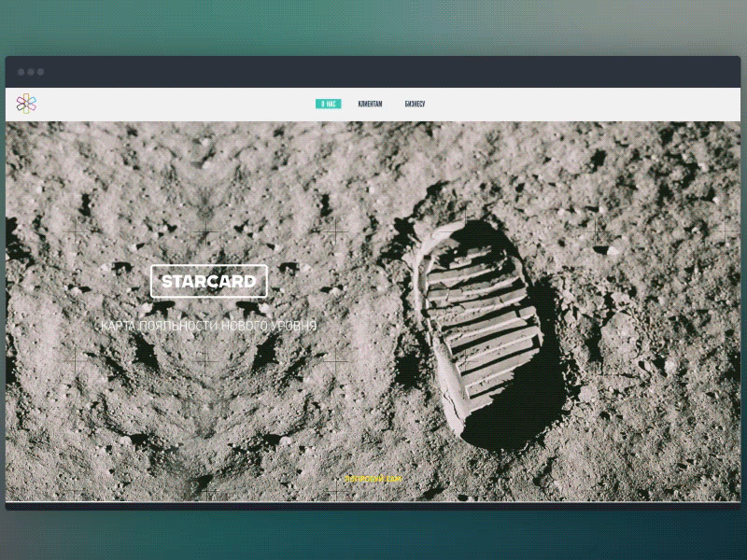Click the third browser window dot
This screenshot has height=560, width=747.
(x=40, y=72)
